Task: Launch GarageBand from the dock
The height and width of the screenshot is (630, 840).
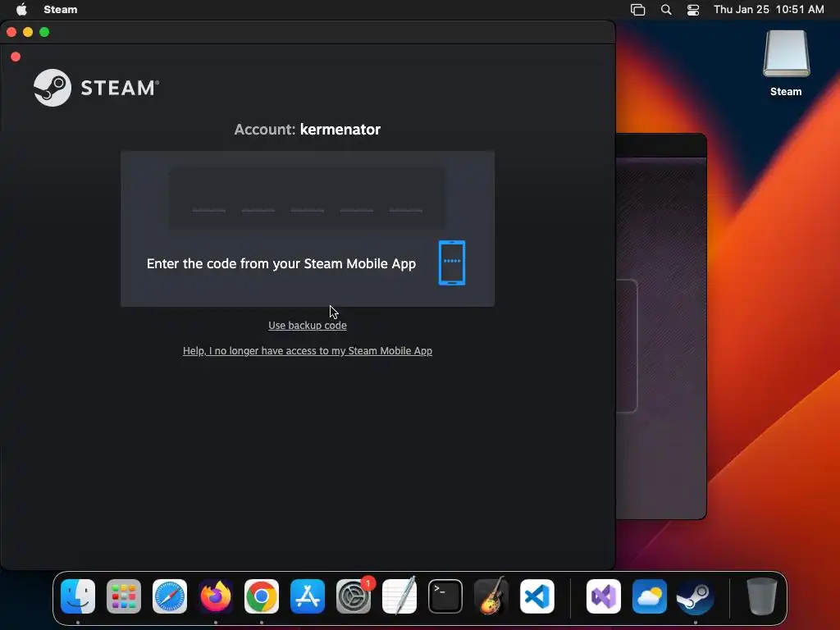Action: point(491,596)
